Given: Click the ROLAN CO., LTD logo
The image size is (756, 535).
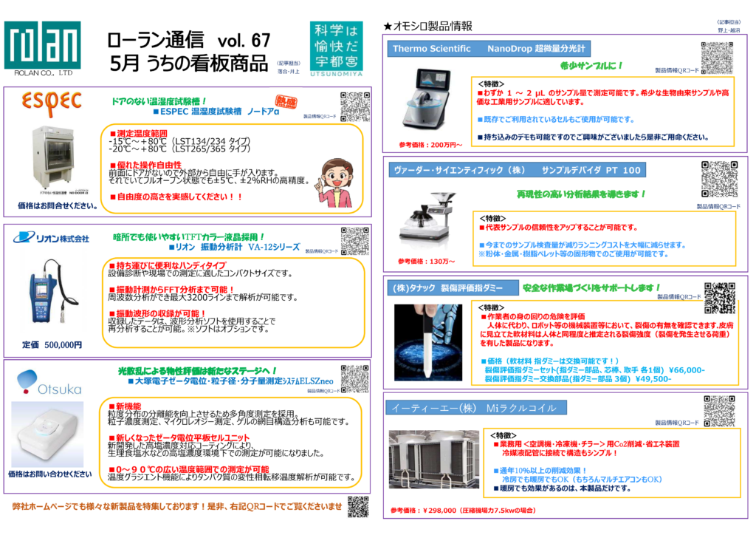Looking at the screenshot, I should coord(42,49).
